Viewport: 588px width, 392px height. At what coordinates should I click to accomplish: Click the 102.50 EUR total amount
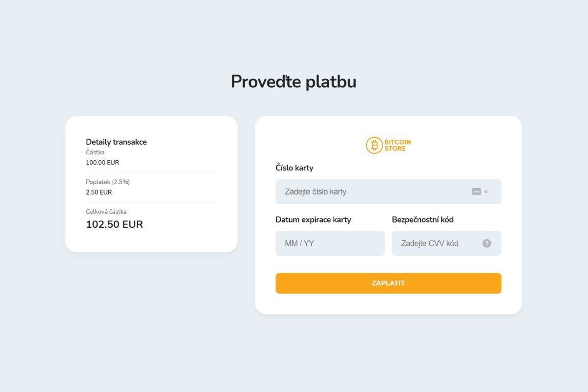coord(114,224)
